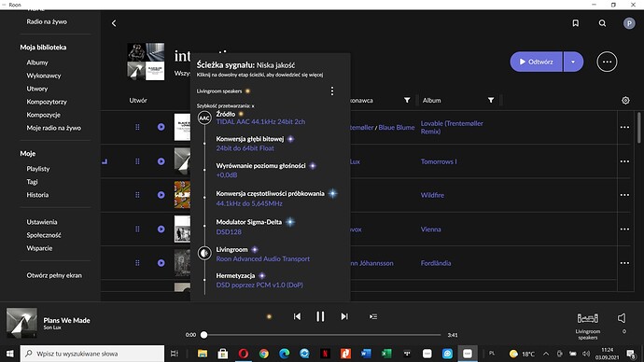644x362 pixels.
Task: Go back using the left chevron arrow
Action: click(x=114, y=23)
